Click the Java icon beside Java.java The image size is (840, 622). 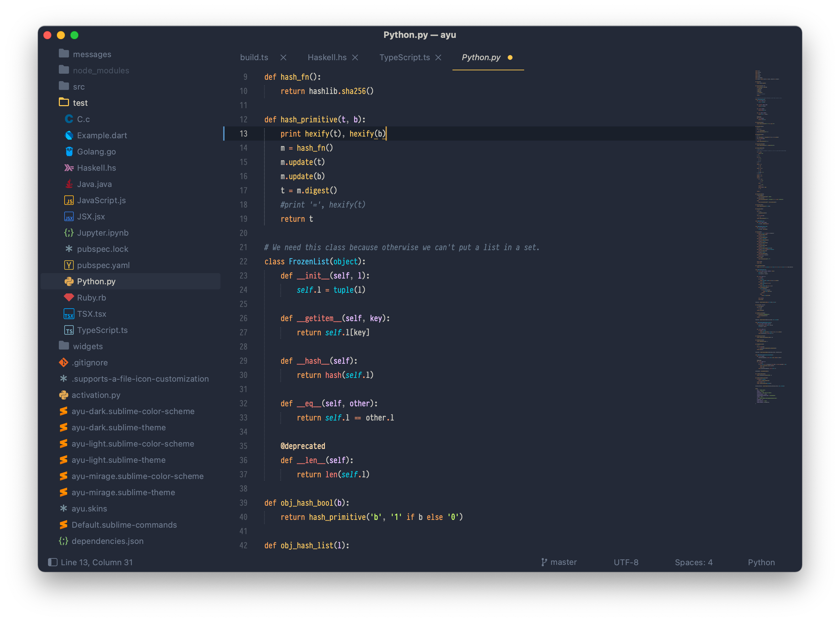click(x=69, y=184)
